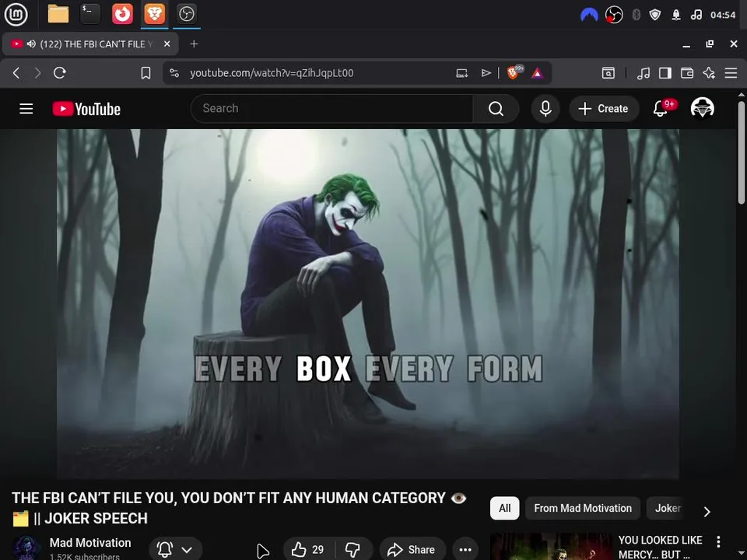Open suggested video thumbnail in sidebar

pyautogui.click(x=551, y=547)
